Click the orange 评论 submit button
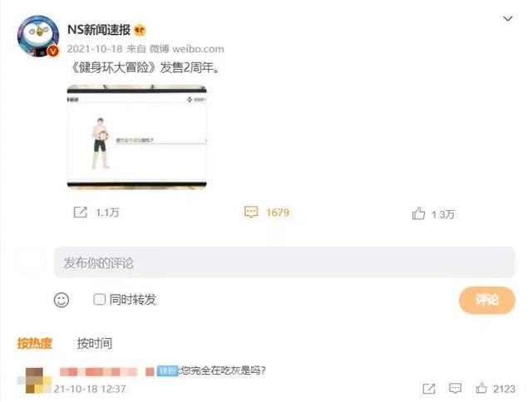 pos(487,300)
